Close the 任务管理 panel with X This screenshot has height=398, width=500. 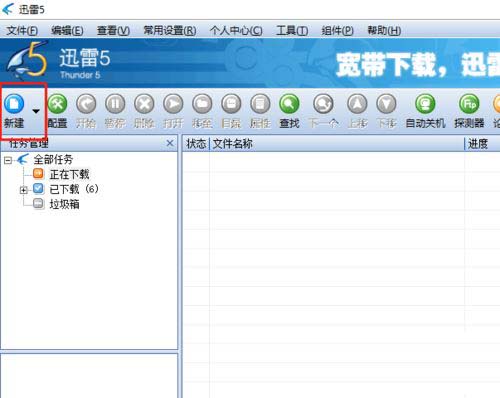170,143
